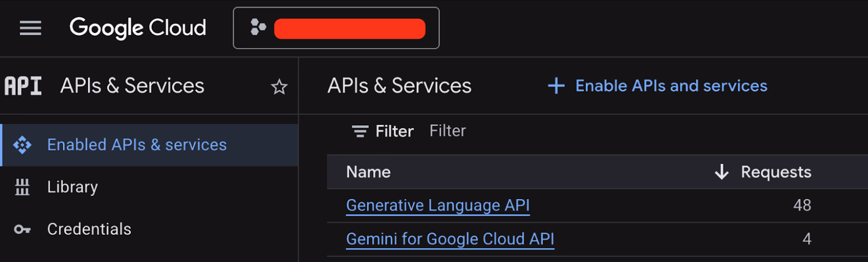Click the Enabled APIs & services icon

pos(22,145)
